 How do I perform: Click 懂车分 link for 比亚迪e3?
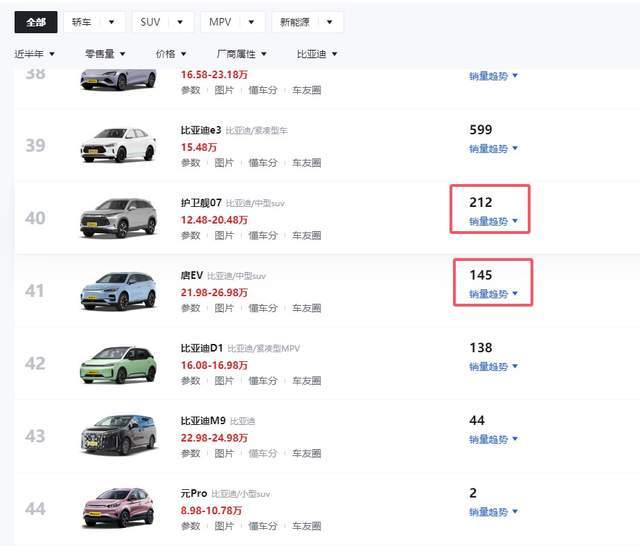[263, 163]
